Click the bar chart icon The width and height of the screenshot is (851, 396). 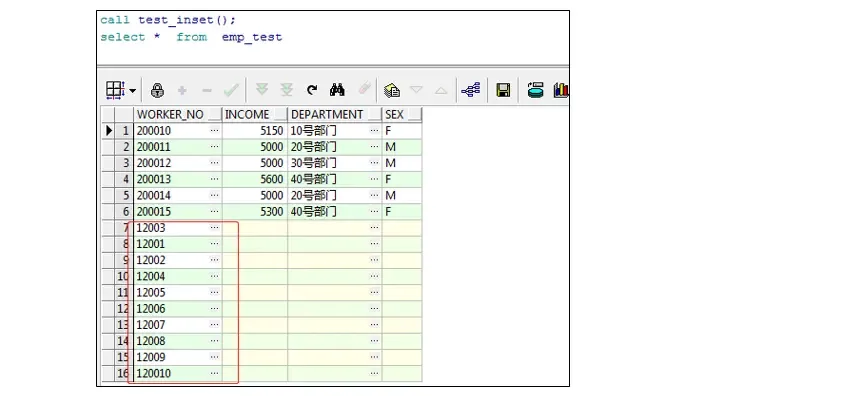pyautogui.click(x=561, y=90)
